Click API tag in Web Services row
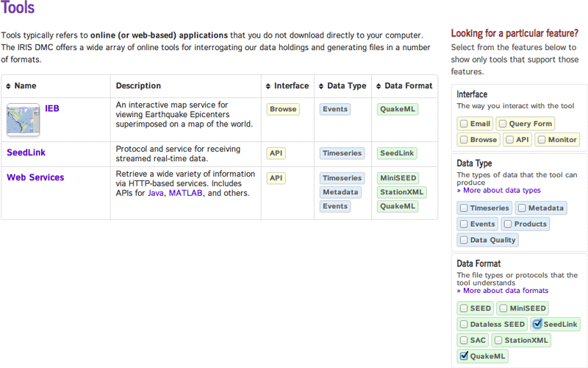 coord(276,178)
